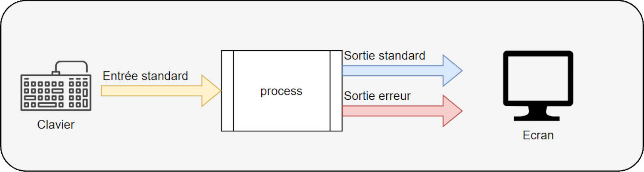Click the "Ecran" label
644x172 pixels.
click(538, 135)
